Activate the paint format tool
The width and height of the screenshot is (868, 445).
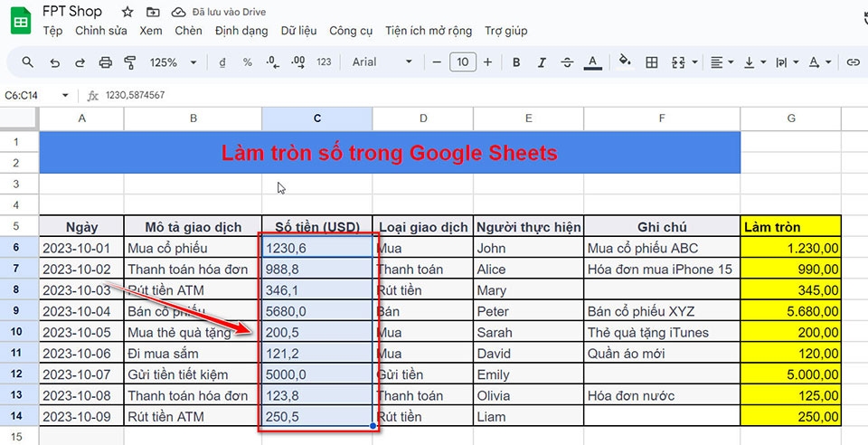(130, 62)
